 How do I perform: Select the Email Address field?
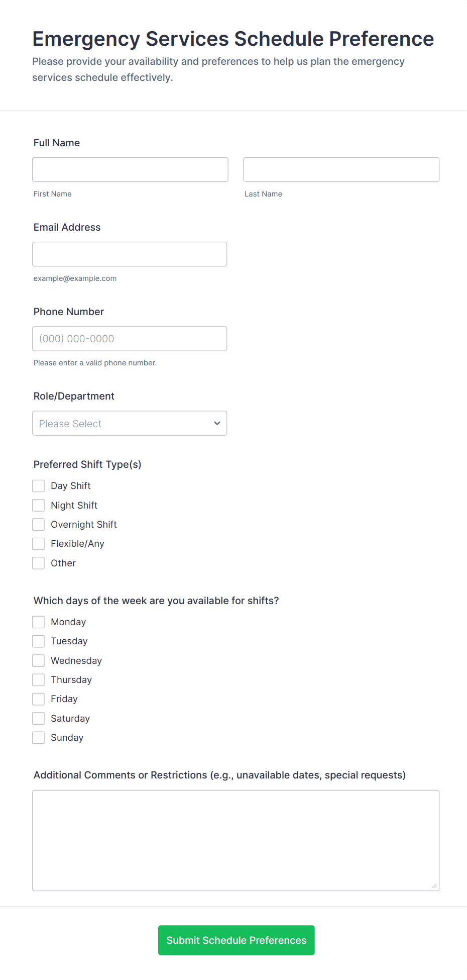130,254
